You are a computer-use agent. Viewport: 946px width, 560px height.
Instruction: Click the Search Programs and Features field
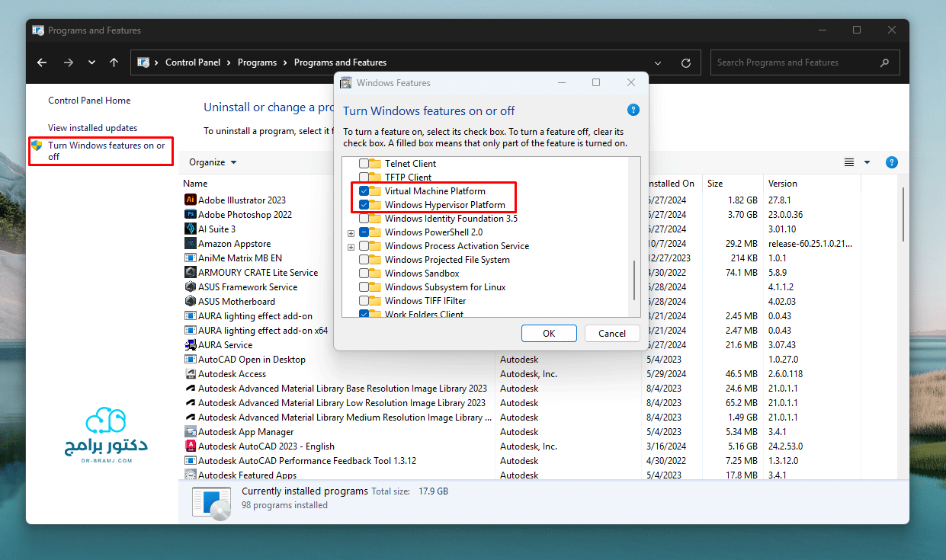[805, 62]
